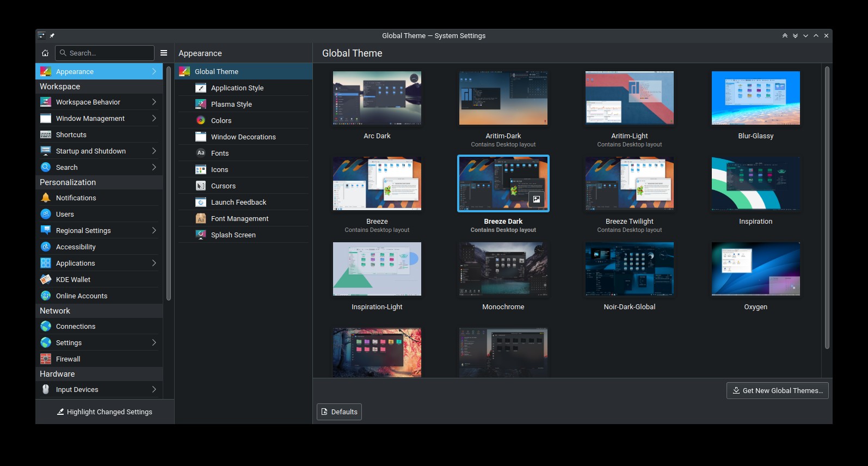Click the Firewall icon
The height and width of the screenshot is (466, 868).
[46, 359]
